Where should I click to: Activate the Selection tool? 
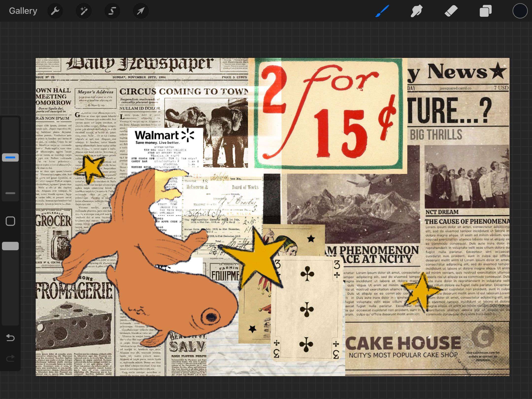pos(112,11)
